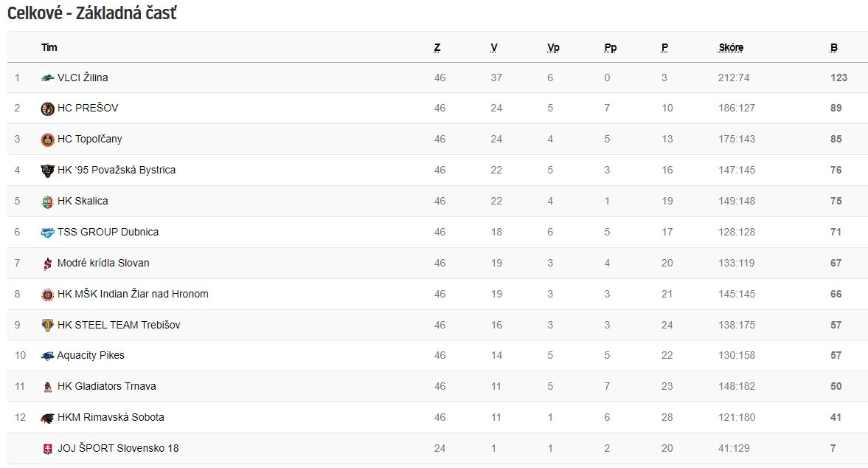Click the VLCI Žilina team logo
Image resolution: width=868 pixels, height=468 pixels.
(x=48, y=78)
